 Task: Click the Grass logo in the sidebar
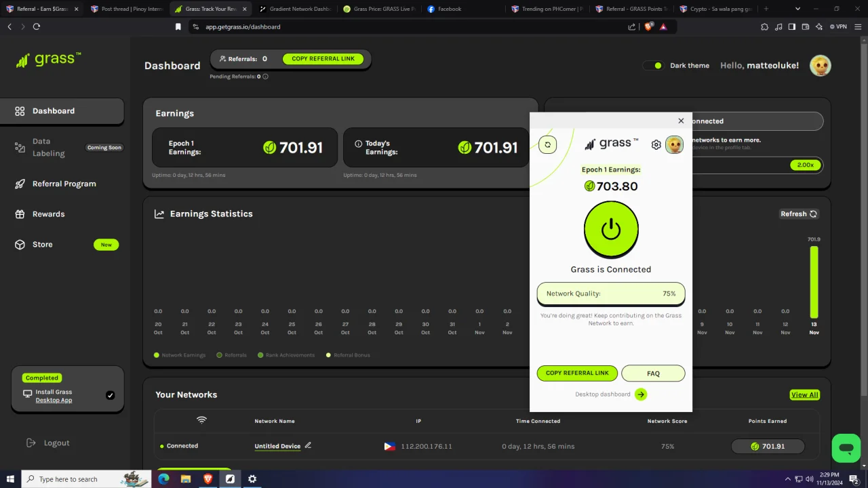[x=48, y=60]
